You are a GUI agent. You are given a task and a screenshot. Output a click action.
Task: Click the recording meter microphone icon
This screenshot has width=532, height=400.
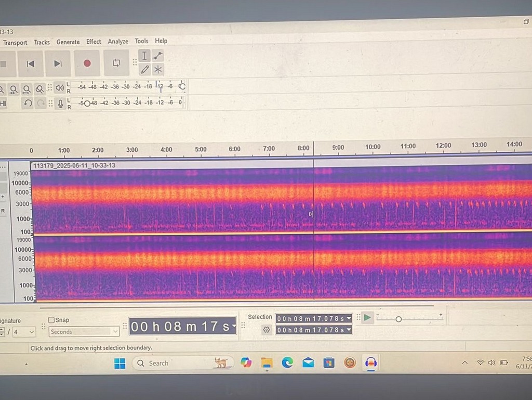click(x=60, y=104)
